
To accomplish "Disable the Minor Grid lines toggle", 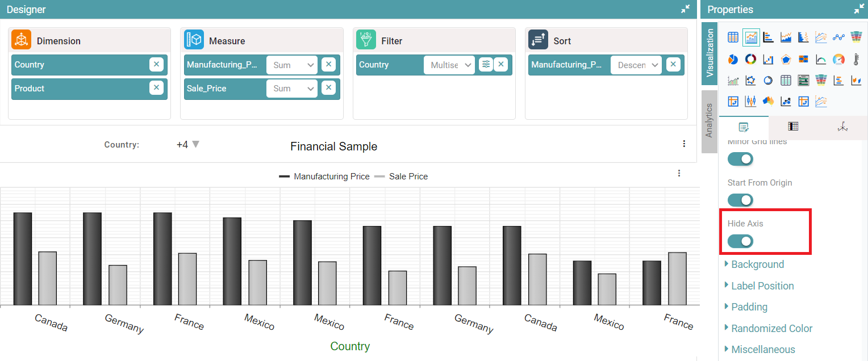I will [x=740, y=159].
